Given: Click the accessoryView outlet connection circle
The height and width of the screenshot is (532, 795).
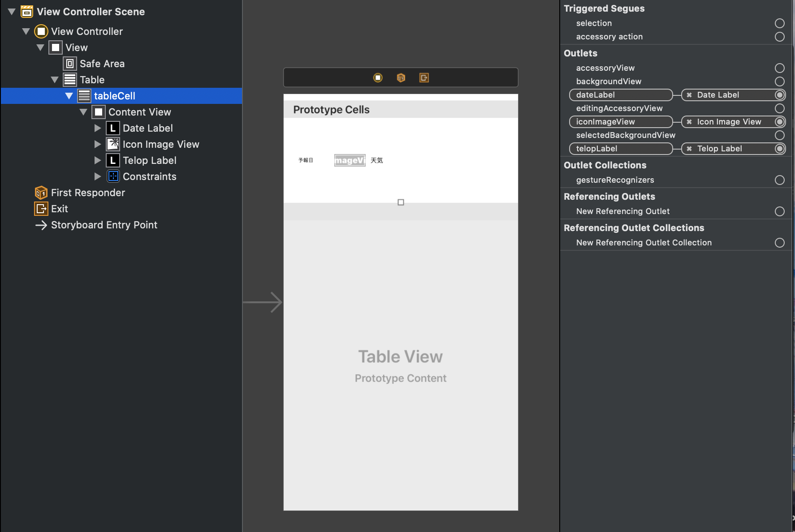Looking at the screenshot, I should point(779,68).
